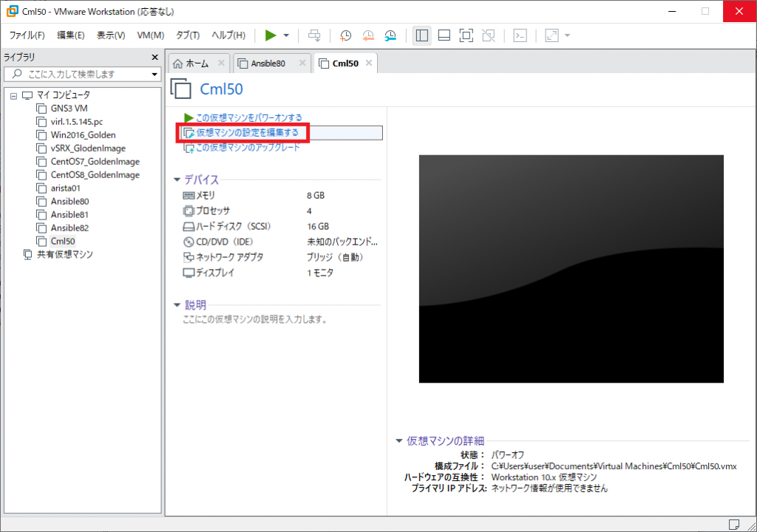Click the library search input field
Screen dimensions: 757x532
(78, 74)
